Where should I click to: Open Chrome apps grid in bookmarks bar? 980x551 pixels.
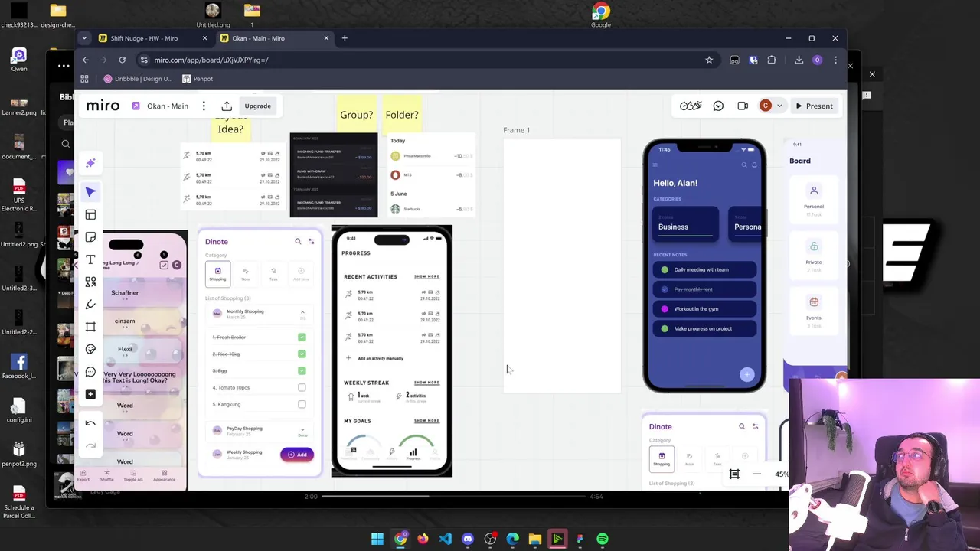coord(84,79)
